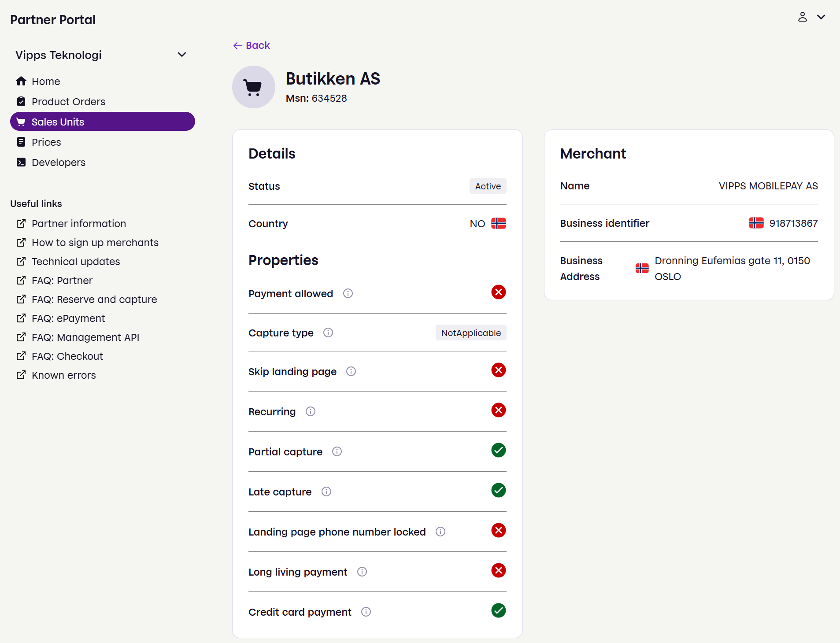This screenshot has width=840, height=643.
Task: Click the red cross for Long living payment
Action: [499, 570]
